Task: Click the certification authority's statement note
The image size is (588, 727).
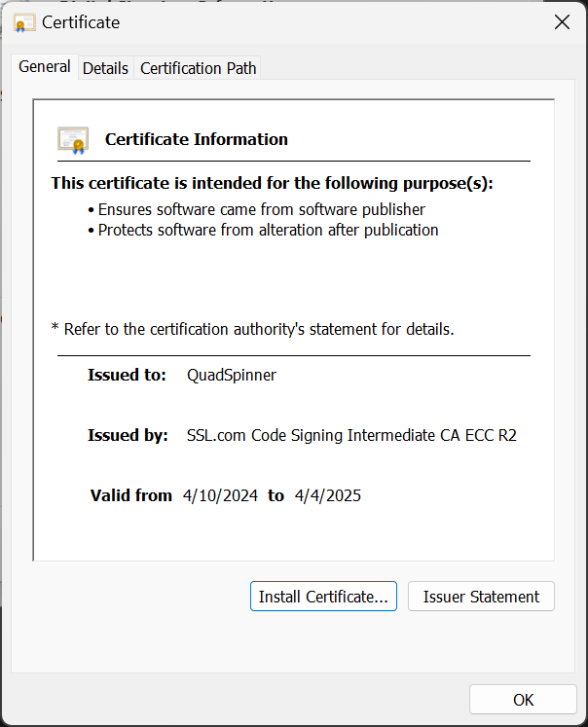Action: tap(252, 329)
